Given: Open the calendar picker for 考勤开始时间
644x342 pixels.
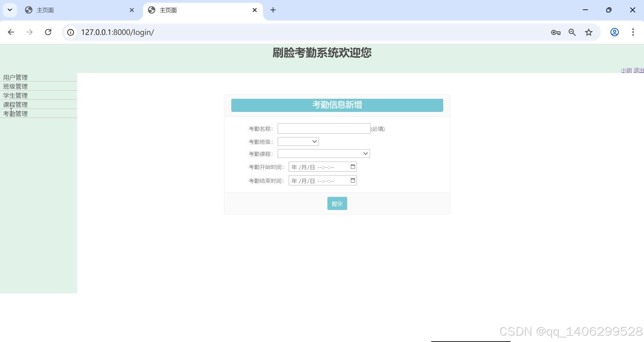Looking at the screenshot, I should click(x=352, y=166).
